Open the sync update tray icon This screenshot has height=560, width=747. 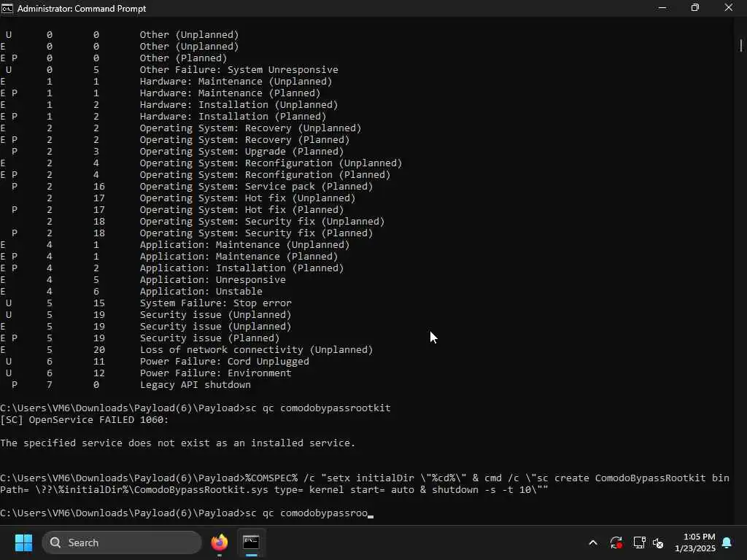[x=616, y=542]
